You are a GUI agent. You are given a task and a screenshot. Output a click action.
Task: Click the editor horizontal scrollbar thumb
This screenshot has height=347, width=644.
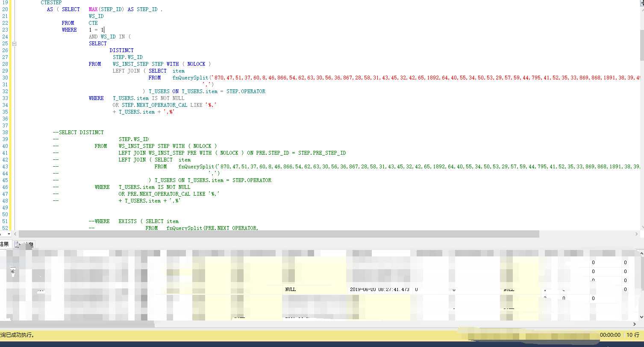click(x=279, y=234)
